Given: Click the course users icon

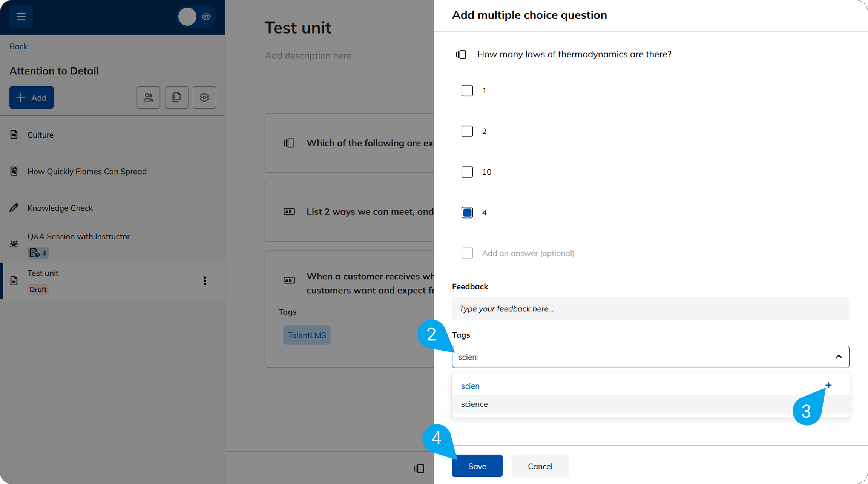Looking at the screenshot, I should click(x=148, y=98).
